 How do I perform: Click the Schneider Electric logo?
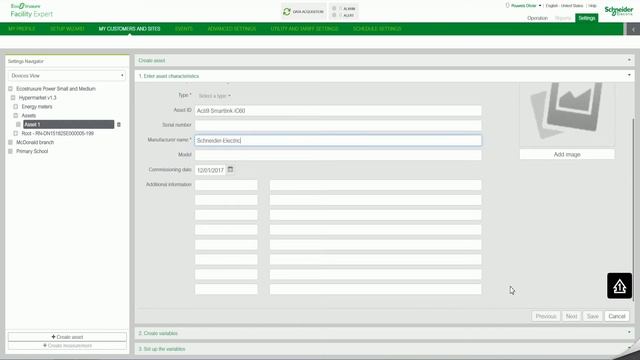point(619,11)
